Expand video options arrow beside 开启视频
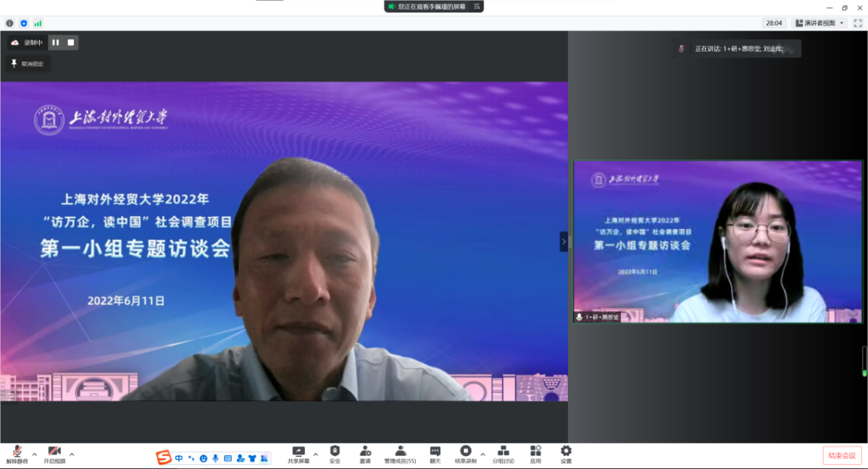This screenshot has height=469, width=868. 72,455
